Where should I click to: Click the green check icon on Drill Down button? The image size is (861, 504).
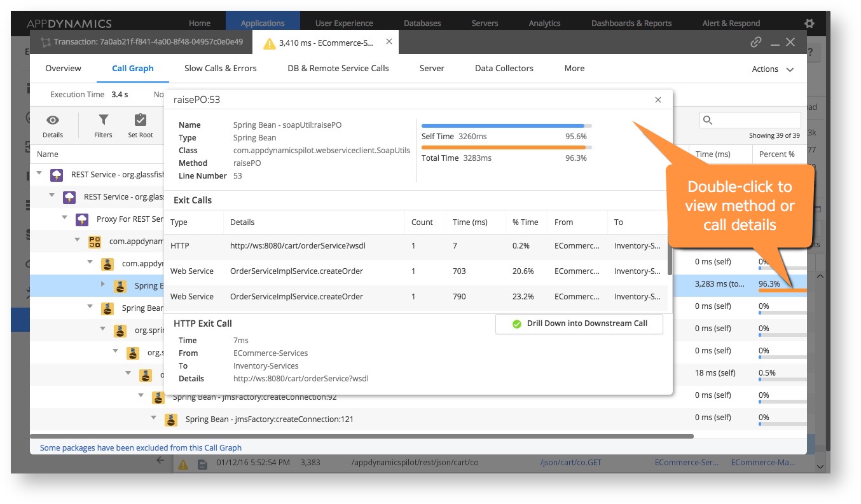coord(517,324)
